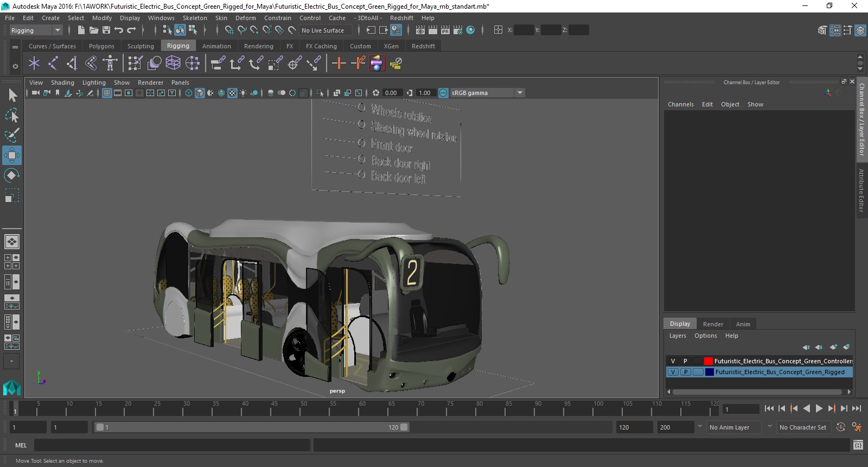Toggle use all lights in viewport
The height and width of the screenshot is (467, 868).
243,93
